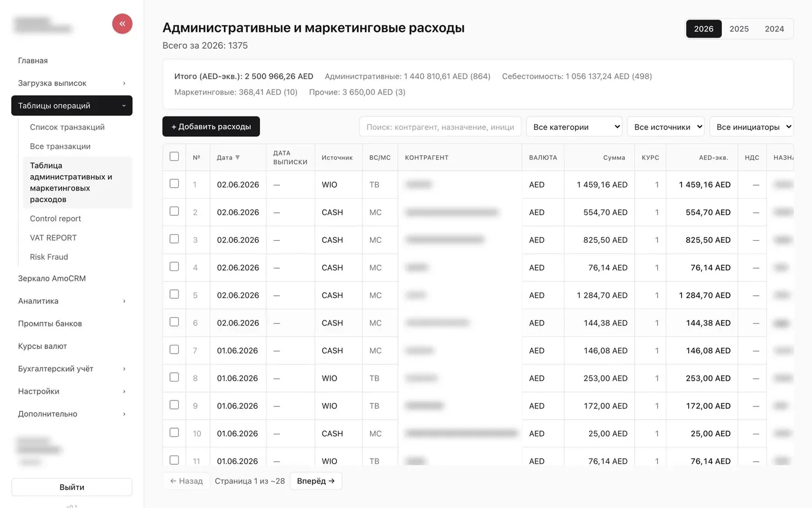
Task: Open the Все инициаторы dropdown
Action: [x=752, y=127]
